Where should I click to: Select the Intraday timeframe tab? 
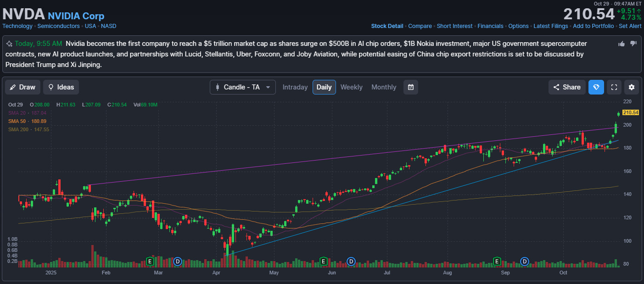point(295,87)
